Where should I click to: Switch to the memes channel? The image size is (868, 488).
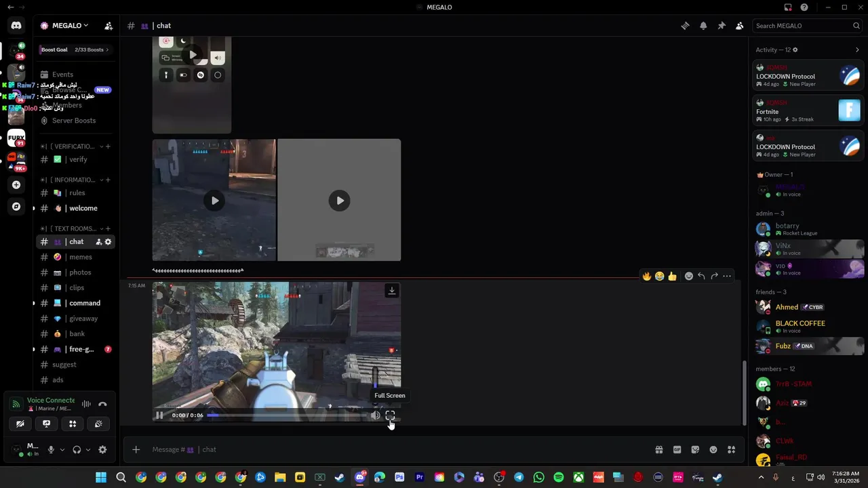76,257
